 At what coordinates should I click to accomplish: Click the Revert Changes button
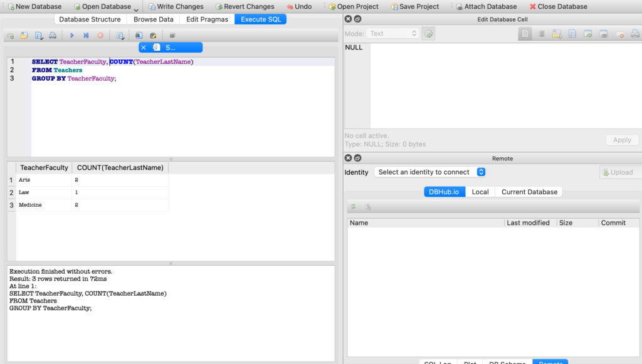(245, 7)
